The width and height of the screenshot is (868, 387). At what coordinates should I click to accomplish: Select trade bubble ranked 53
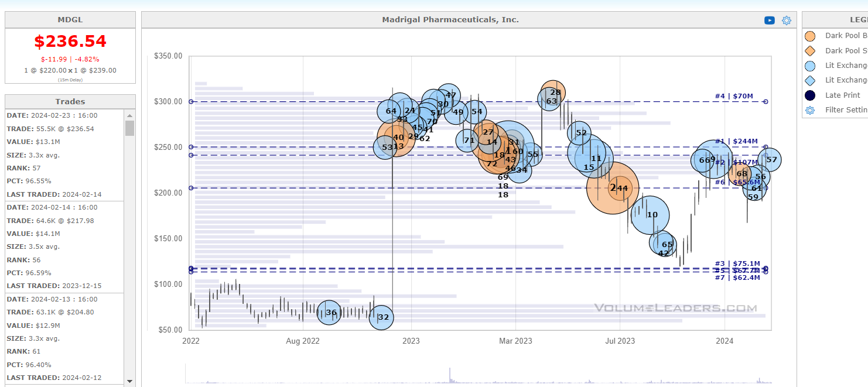[386, 147]
